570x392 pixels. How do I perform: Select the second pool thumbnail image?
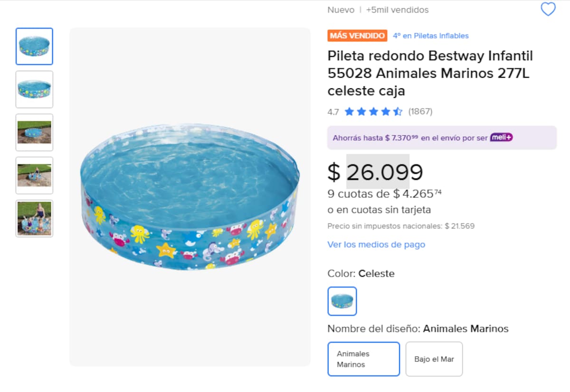34,89
